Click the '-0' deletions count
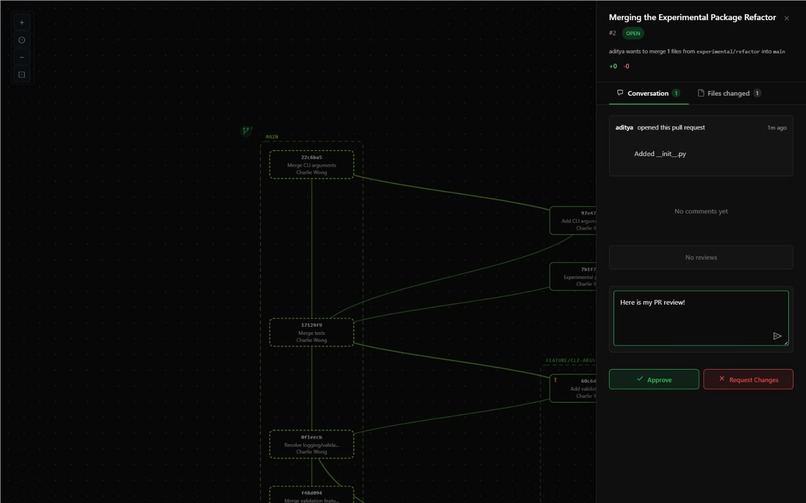This screenshot has height=503, width=806. (x=626, y=66)
